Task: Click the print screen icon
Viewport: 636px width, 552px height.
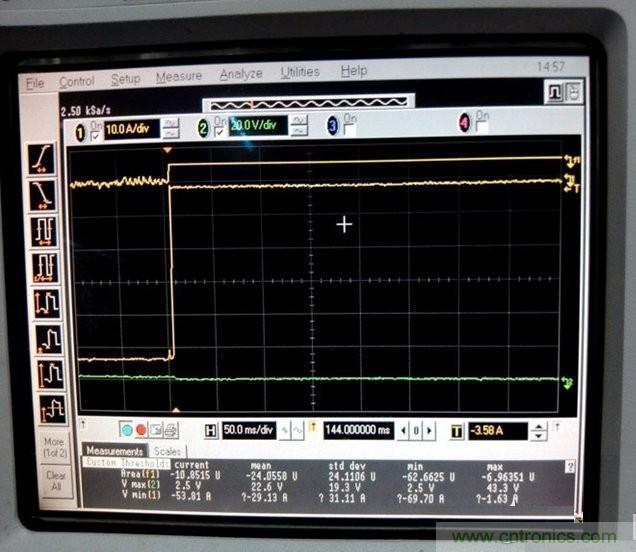Action: 170,430
